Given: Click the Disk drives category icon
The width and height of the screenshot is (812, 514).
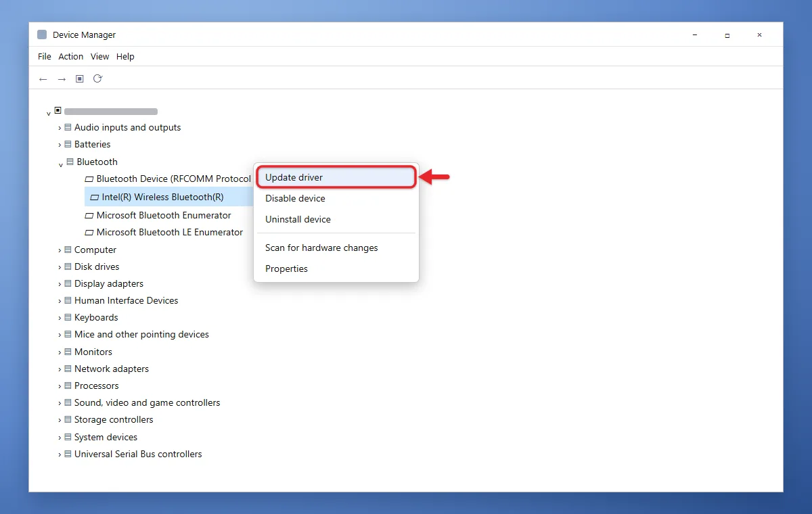Looking at the screenshot, I should 68,266.
